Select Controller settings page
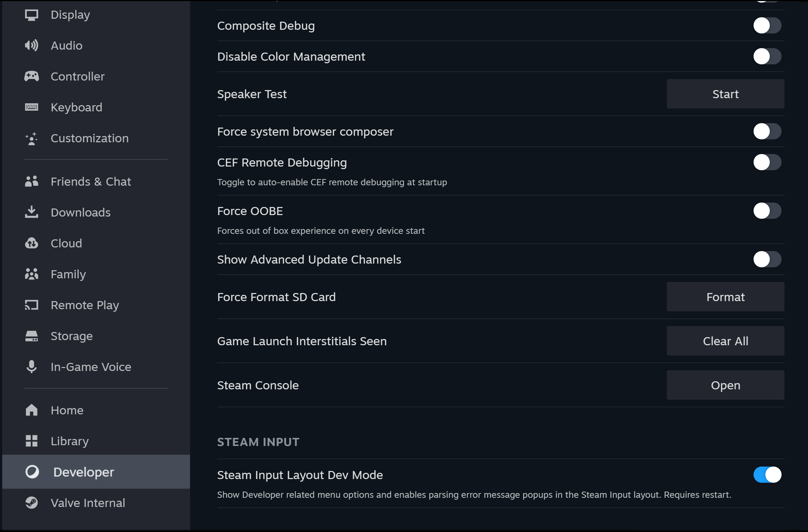The height and width of the screenshot is (532, 808). (x=96, y=76)
